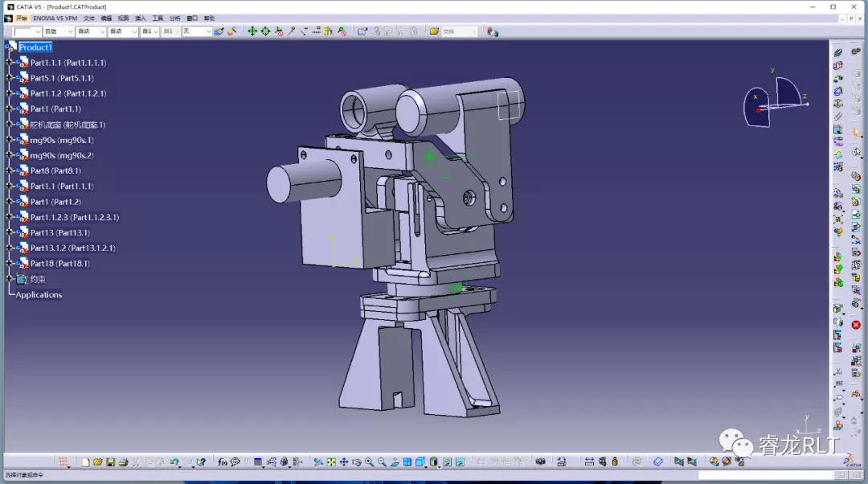The image size is (868, 484).
Task: Select the Pan view tool
Action: tap(344, 461)
